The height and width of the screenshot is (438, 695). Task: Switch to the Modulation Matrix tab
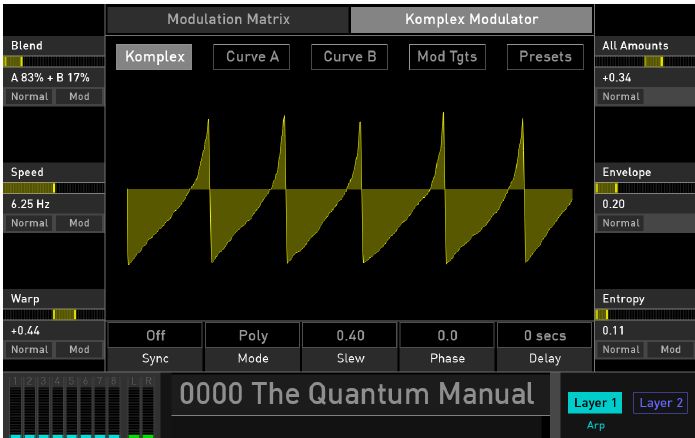pos(228,20)
